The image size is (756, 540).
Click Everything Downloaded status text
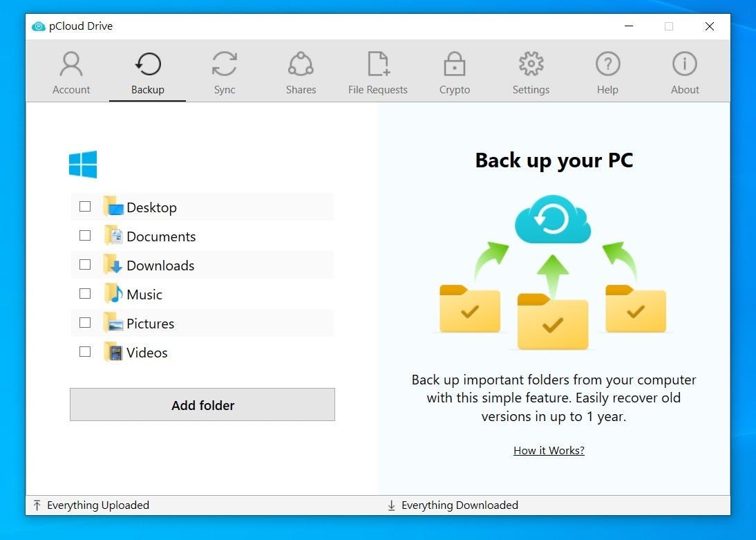click(460, 505)
